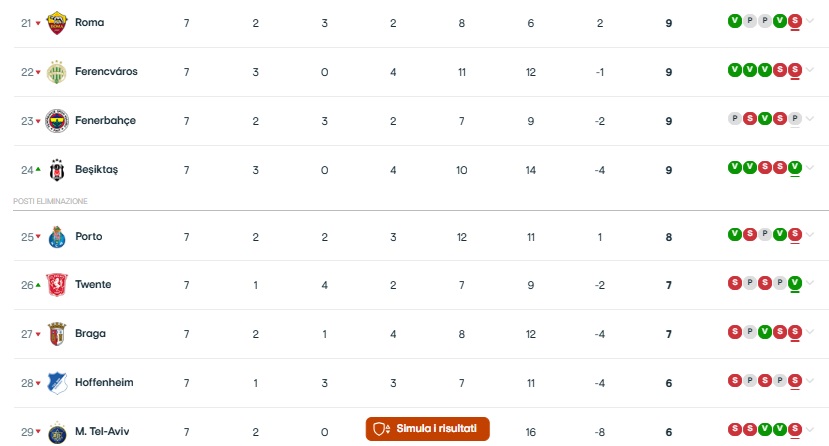Open the Twente team name link
829x446 pixels.
(x=93, y=284)
